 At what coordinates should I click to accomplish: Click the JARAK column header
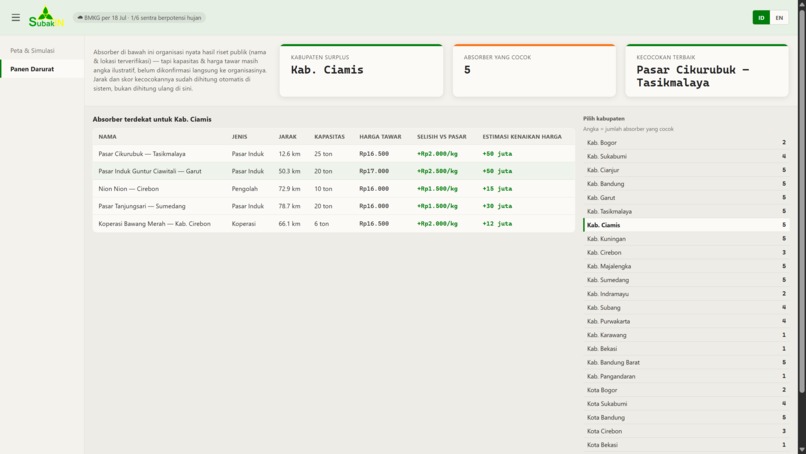(x=287, y=137)
